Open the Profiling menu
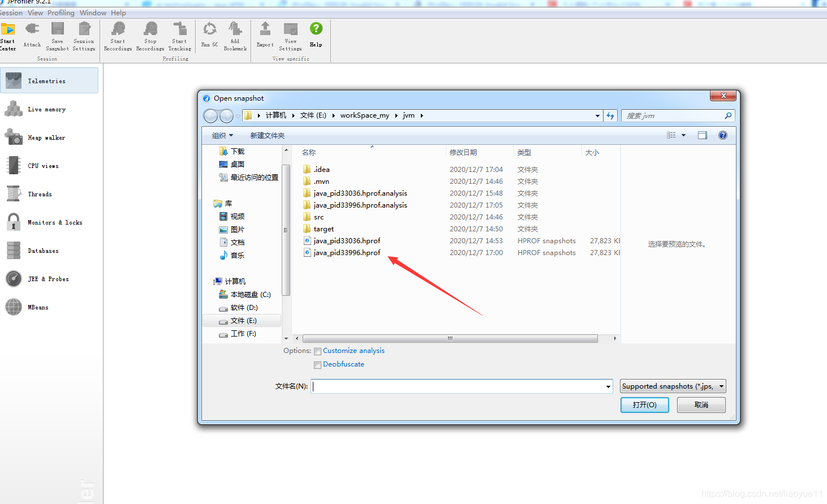The image size is (827, 504). click(x=61, y=13)
